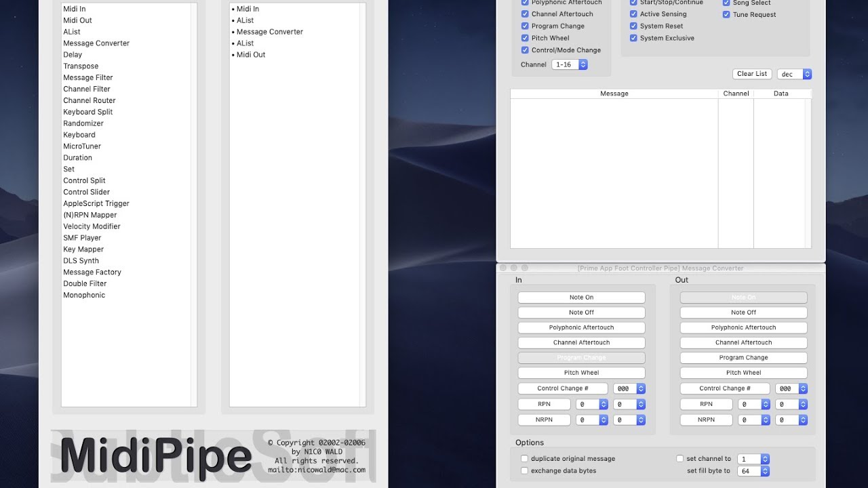This screenshot has width=868, height=488.
Task: Select (N)RPN Mapper in the tools list
Action: click(x=90, y=216)
